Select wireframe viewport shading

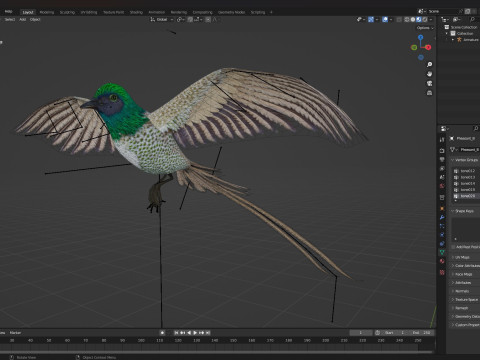pyautogui.click(x=407, y=20)
